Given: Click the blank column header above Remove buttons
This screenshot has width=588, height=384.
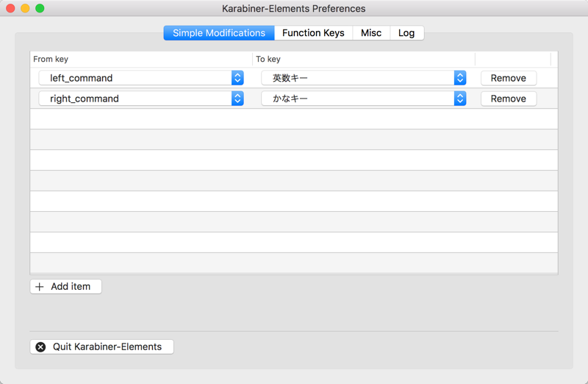Looking at the screenshot, I should click(512, 59).
